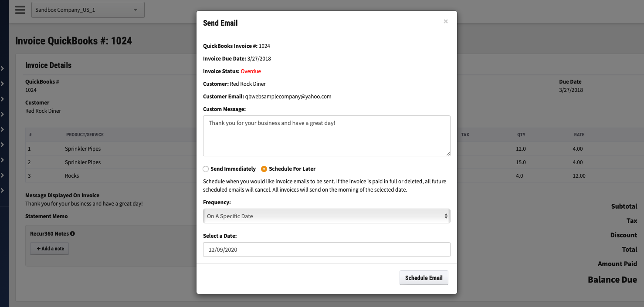This screenshot has width=644, height=307.
Task: Click the Add a note button
Action: (x=49, y=248)
